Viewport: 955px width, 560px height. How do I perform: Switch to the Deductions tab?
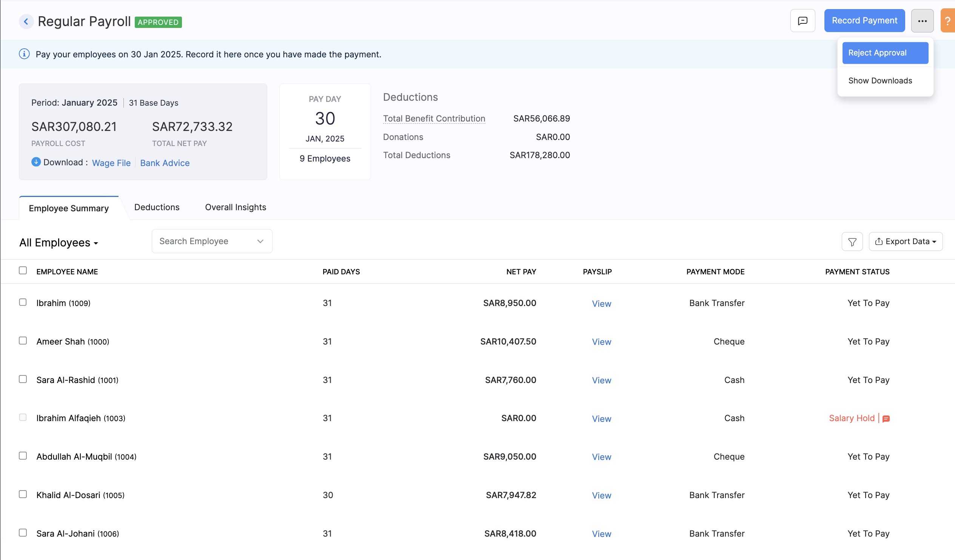click(157, 207)
